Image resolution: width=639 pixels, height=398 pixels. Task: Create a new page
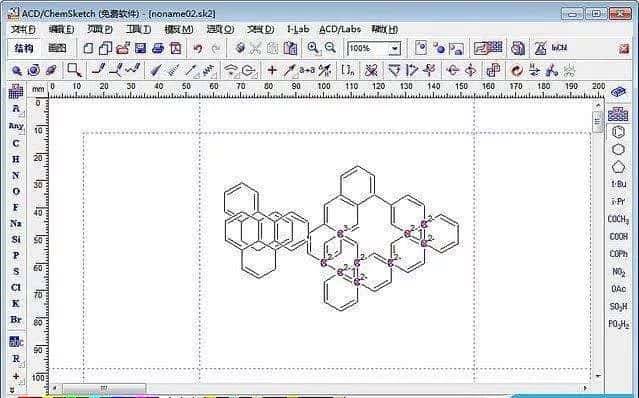(x=88, y=48)
